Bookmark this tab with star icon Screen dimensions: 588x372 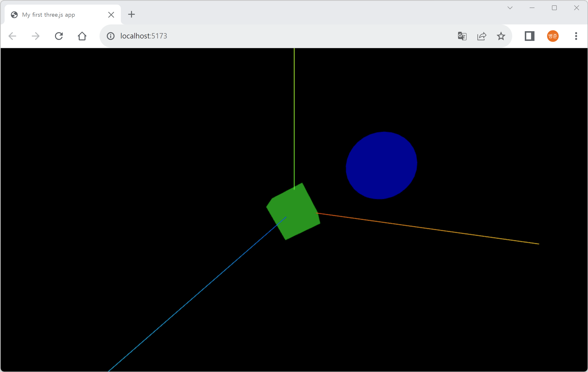point(501,36)
